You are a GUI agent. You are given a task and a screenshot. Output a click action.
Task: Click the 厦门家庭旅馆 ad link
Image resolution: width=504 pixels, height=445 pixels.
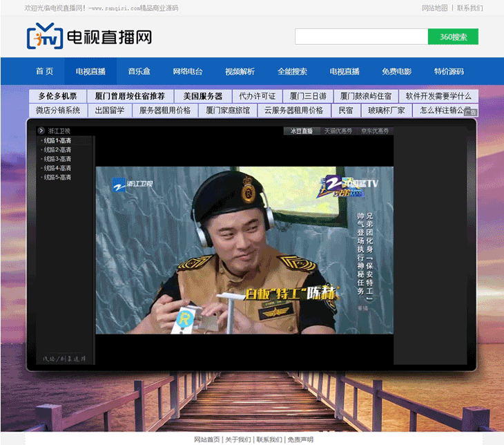[x=228, y=111]
